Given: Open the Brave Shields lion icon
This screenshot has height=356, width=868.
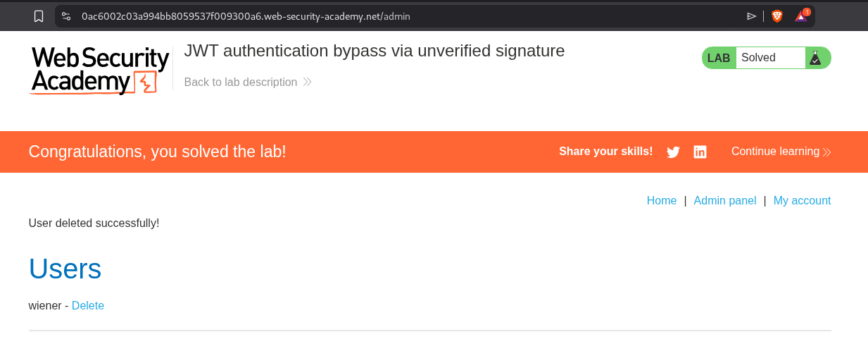Looking at the screenshot, I should coord(777,16).
